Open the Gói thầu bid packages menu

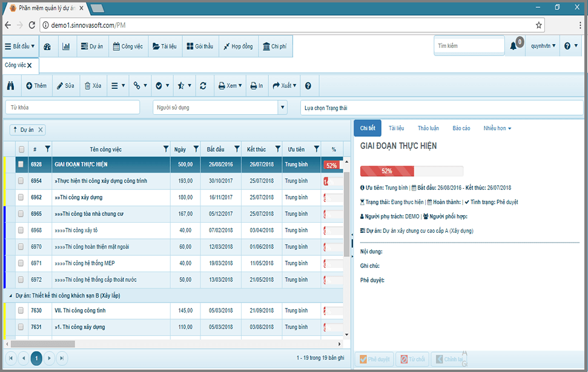click(x=200, y=47)
